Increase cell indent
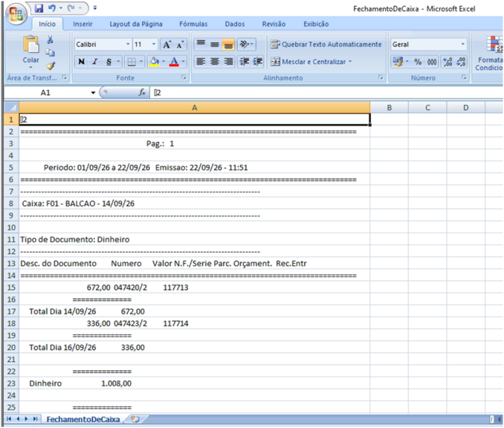Screen dimensions: 504x428 click(x=258, y=62)
